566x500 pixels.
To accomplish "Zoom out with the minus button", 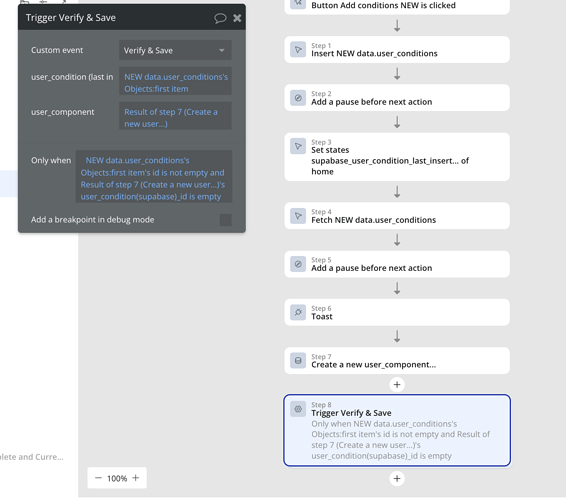I will [x=98, y=478].
